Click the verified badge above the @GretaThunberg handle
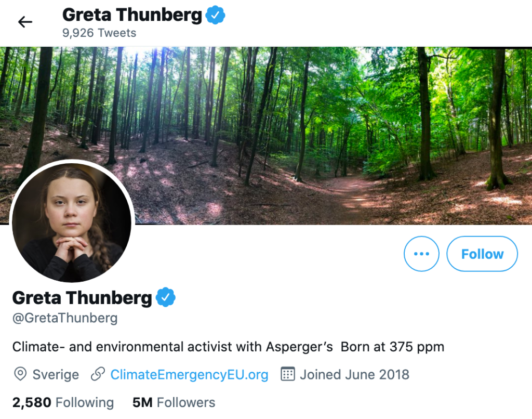 coord(166,297)
